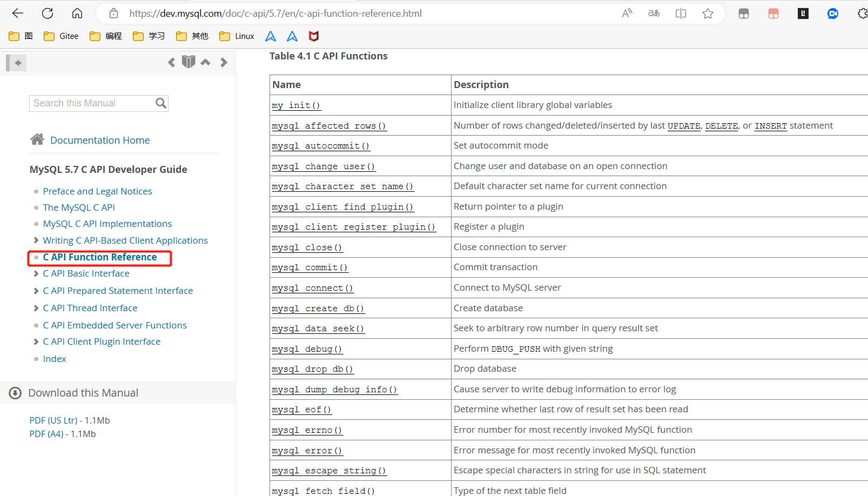Open mysql_autocommit() function link
Viewport: 868px width, 496px height.
(x=321, y=146)
